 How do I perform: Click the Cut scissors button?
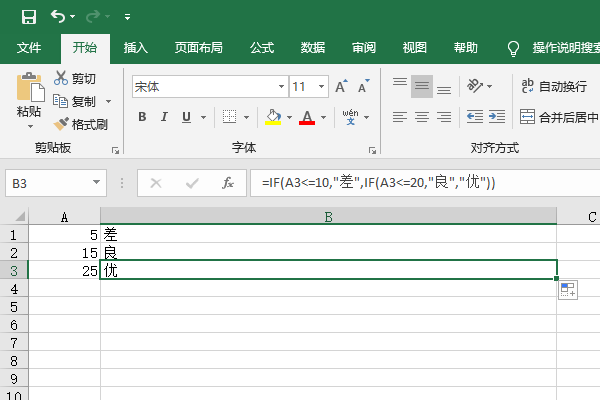(75, 79)
